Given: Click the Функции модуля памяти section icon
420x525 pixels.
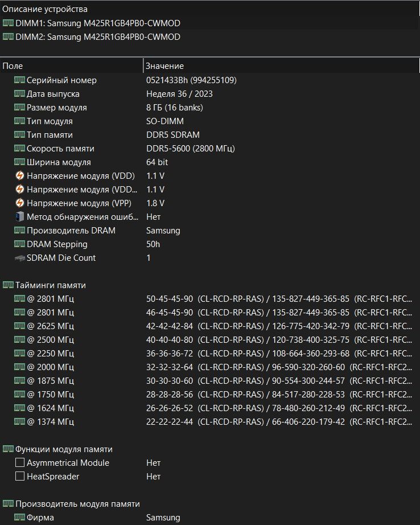Looking at the screenshot, I should (8, 449).
